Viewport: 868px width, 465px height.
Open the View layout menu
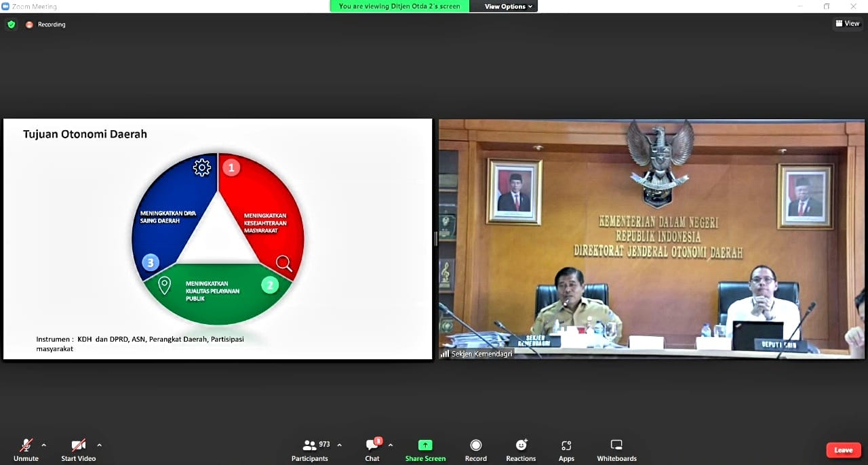pos(847,24)
